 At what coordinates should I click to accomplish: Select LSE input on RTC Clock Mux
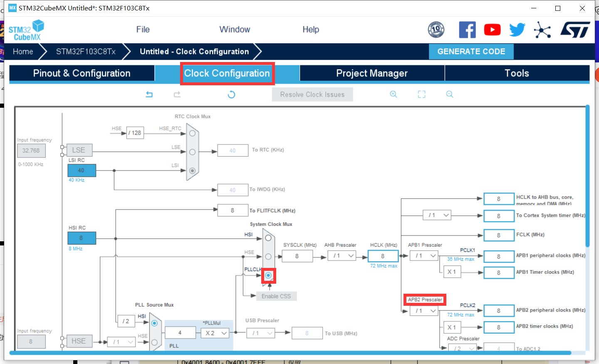[192, 152]
